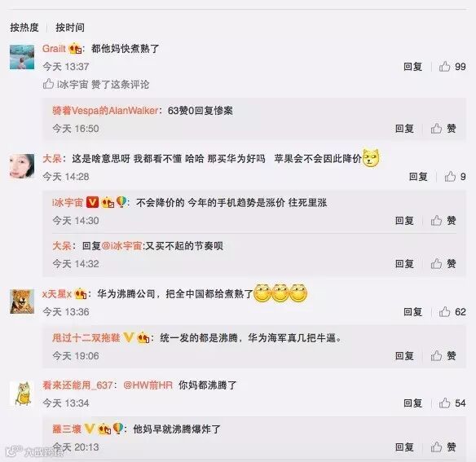Image resolution: width=476 pixels, height=462 pixels.
Task: Open 甩过十二双拖鞋 user profile
Action: click(x=86, y=337)
